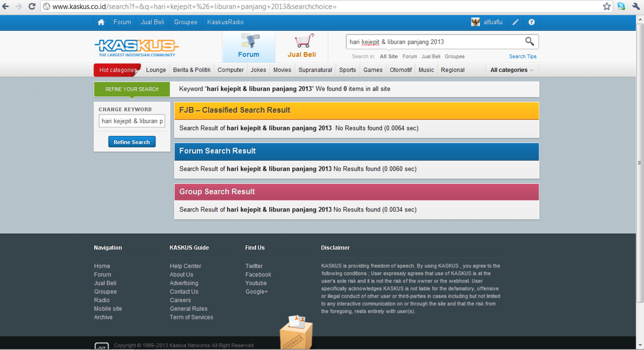This screenshot has height=350, width=644.
Task: Open the Term of Services link
Action: tap(192, 317)
